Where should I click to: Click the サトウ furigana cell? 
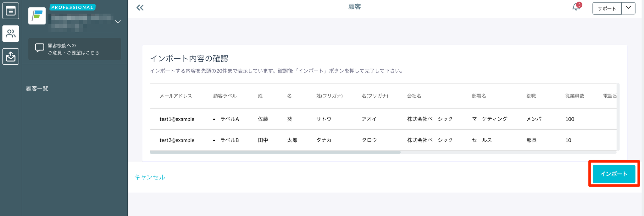pos(324,119)
